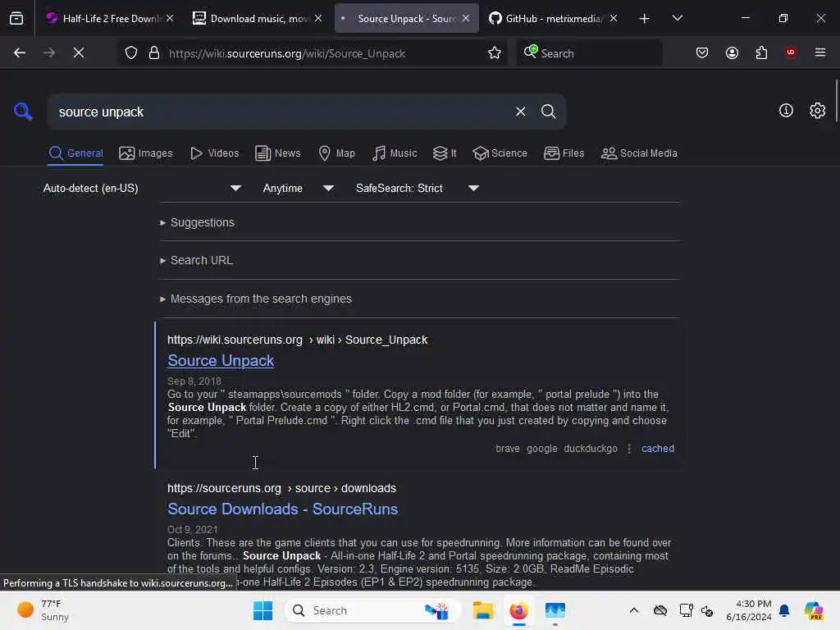The image size is (840, 630).
Task: Select the Videos search category
Action: click(214, 153)
